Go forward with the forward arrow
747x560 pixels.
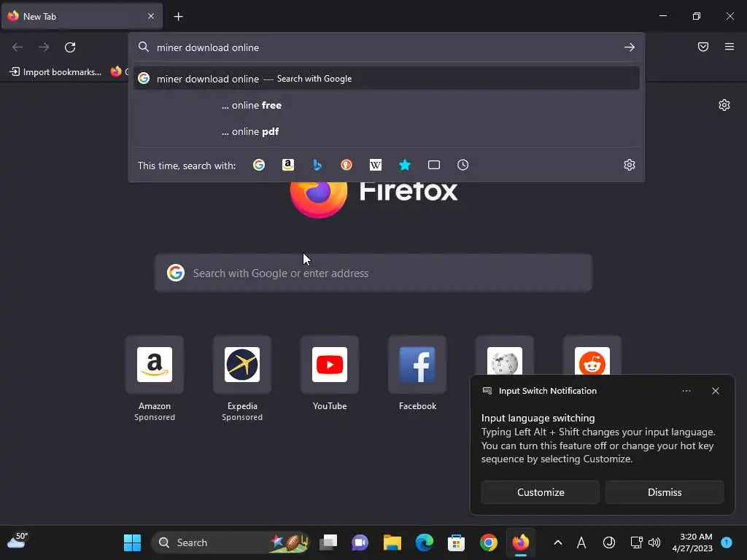(x=44, y=47)
